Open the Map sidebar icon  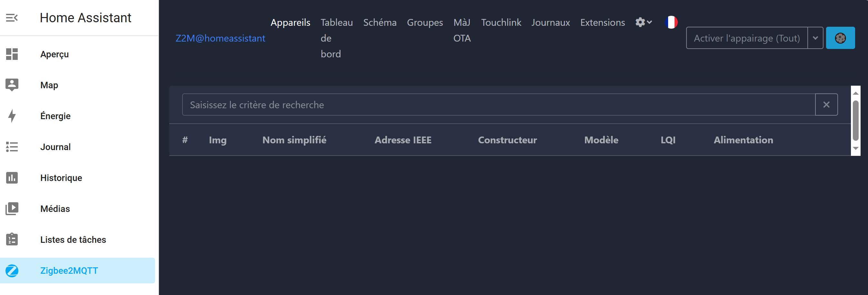12,85
